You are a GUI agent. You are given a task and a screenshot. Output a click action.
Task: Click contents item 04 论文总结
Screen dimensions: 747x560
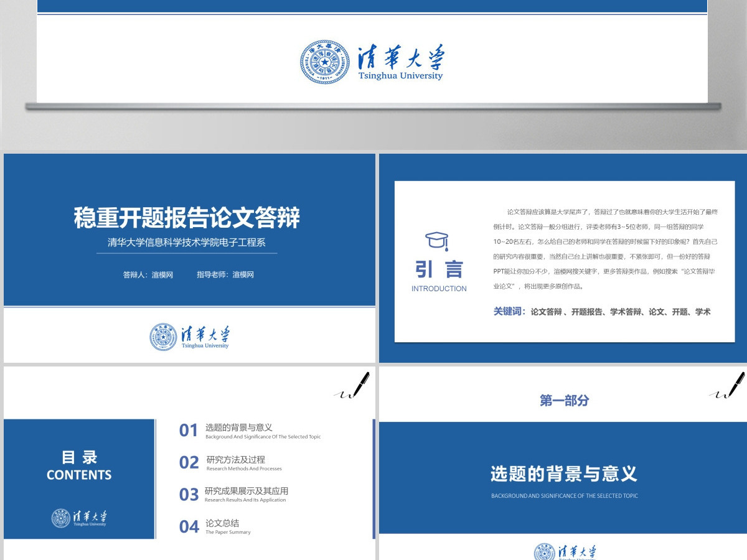[x=215, y=526]
